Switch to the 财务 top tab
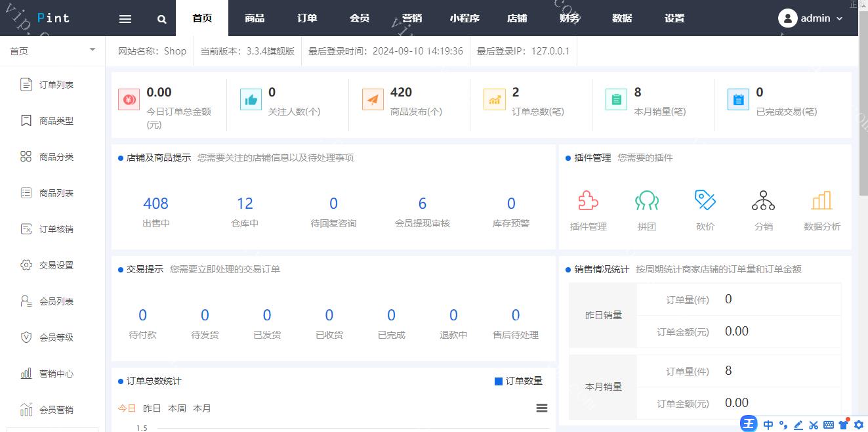 tap(569, 18)
